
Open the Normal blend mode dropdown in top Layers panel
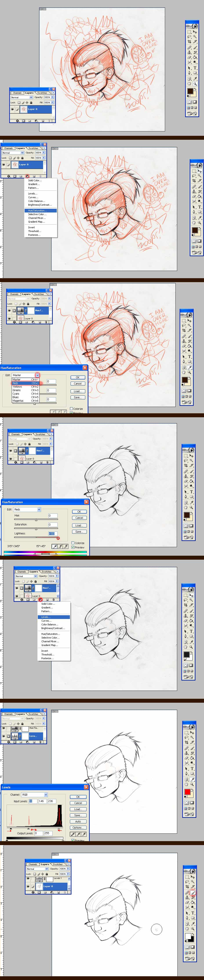tap(31, 97)
